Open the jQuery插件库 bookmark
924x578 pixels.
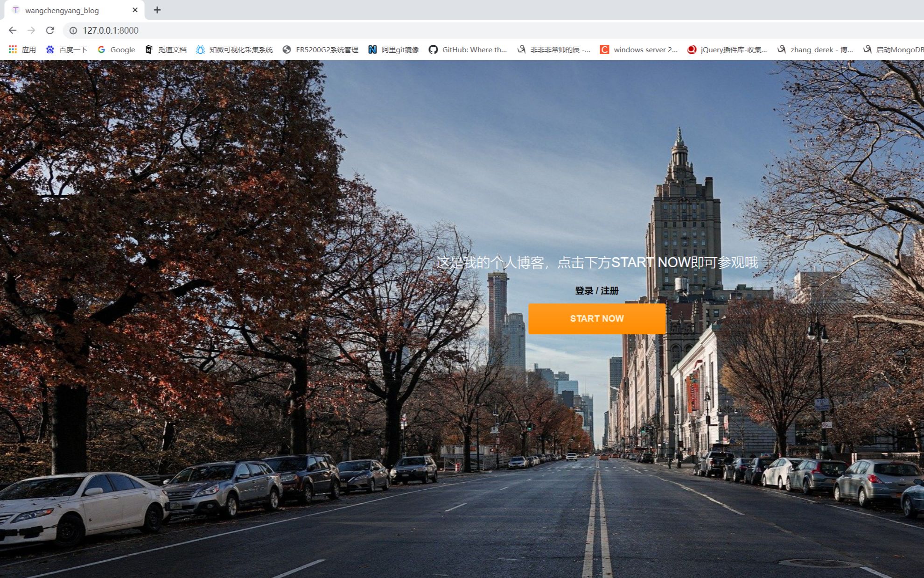coord(727,49)
